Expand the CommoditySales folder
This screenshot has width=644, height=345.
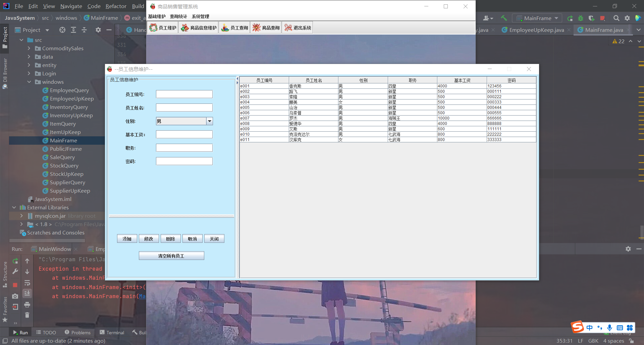[29, 48]
